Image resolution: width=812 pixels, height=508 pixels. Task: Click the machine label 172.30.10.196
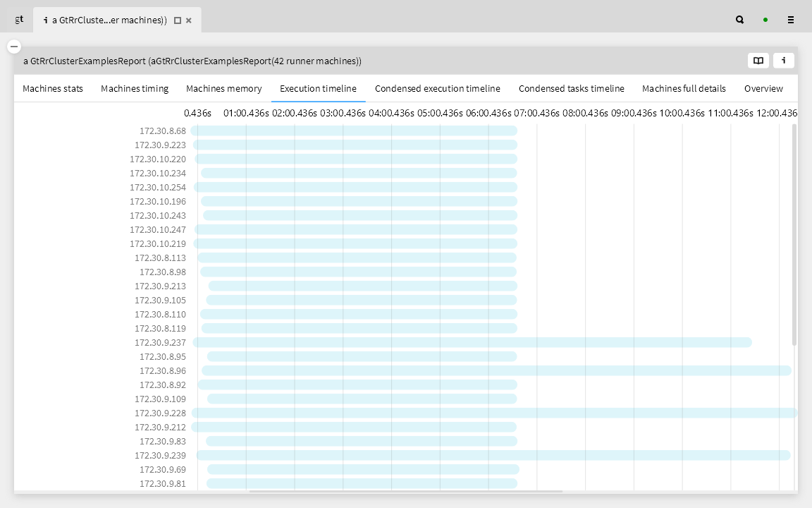click(x=157, y=201)
